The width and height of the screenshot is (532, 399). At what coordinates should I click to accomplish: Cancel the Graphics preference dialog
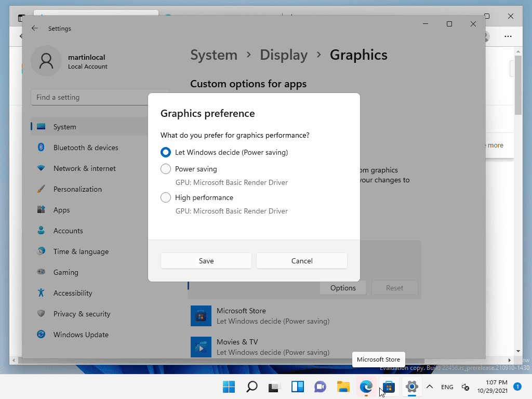301,261
